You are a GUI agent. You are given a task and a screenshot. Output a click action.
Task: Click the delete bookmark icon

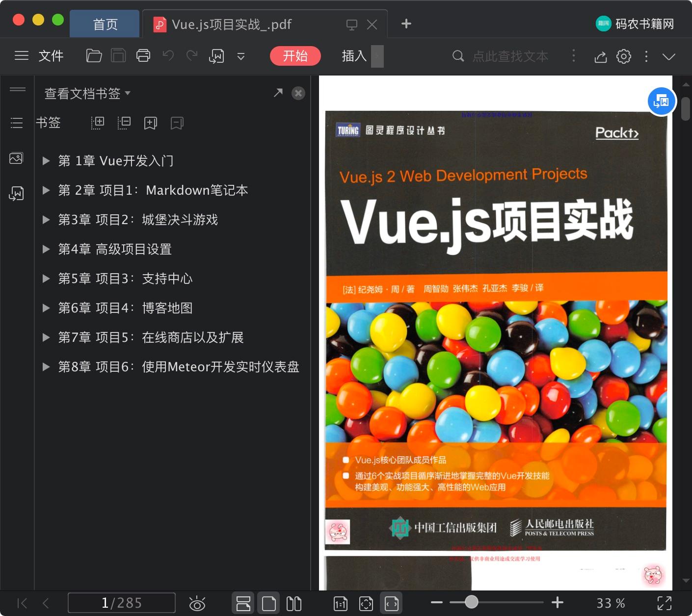point(177,123)
